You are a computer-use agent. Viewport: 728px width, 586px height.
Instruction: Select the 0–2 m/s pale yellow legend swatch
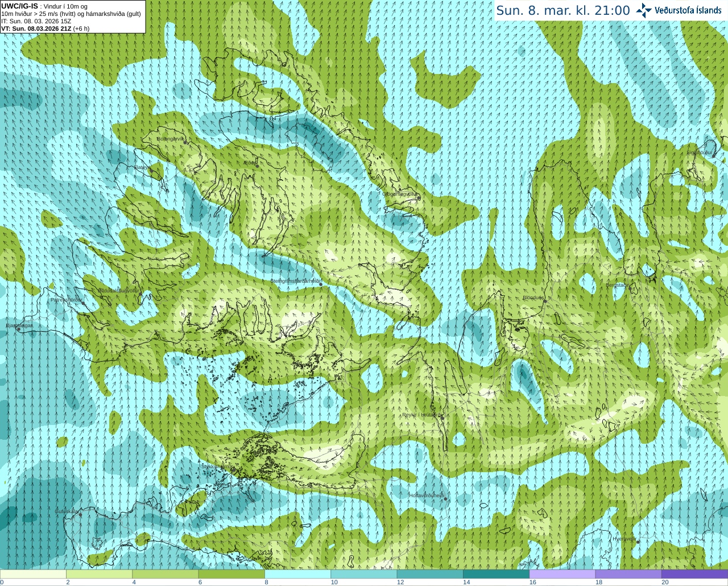(33, 574)
